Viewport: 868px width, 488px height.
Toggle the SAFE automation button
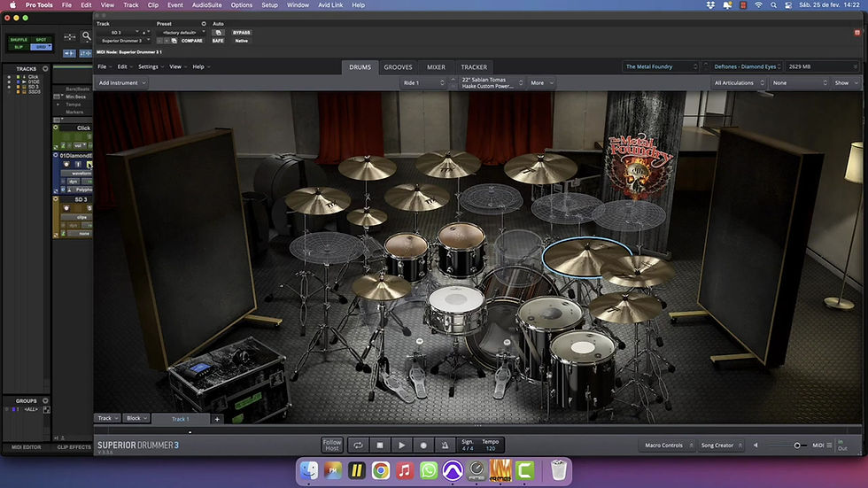coord(218,41)
